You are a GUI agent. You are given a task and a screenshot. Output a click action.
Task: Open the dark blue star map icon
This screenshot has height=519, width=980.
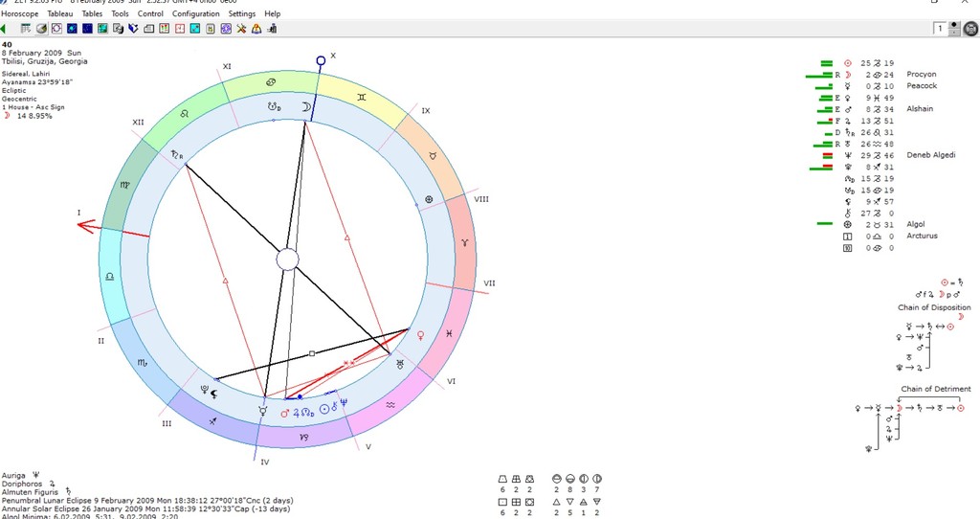coord(87,28)
